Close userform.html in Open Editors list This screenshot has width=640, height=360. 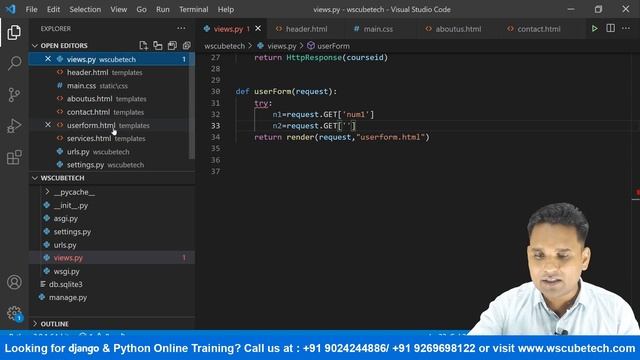coord(48,125)
